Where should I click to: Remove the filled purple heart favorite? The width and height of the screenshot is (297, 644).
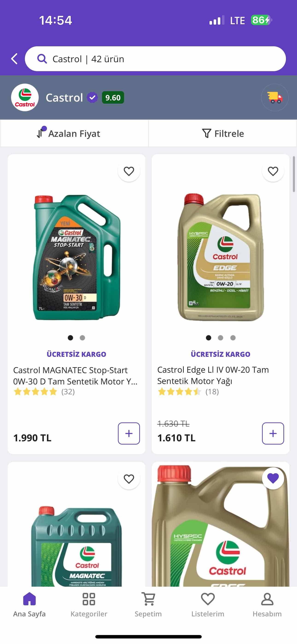(x=273, y=478)
